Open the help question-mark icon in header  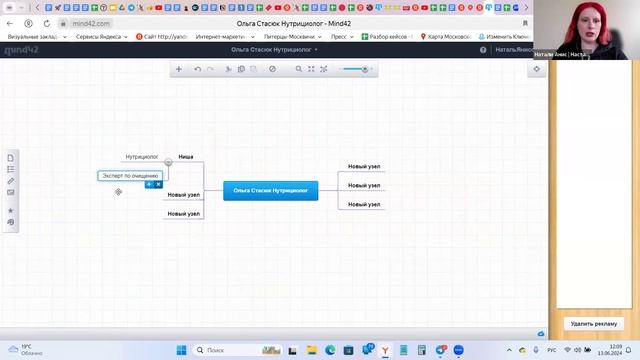pyautogui.click(x=483, y=50)
